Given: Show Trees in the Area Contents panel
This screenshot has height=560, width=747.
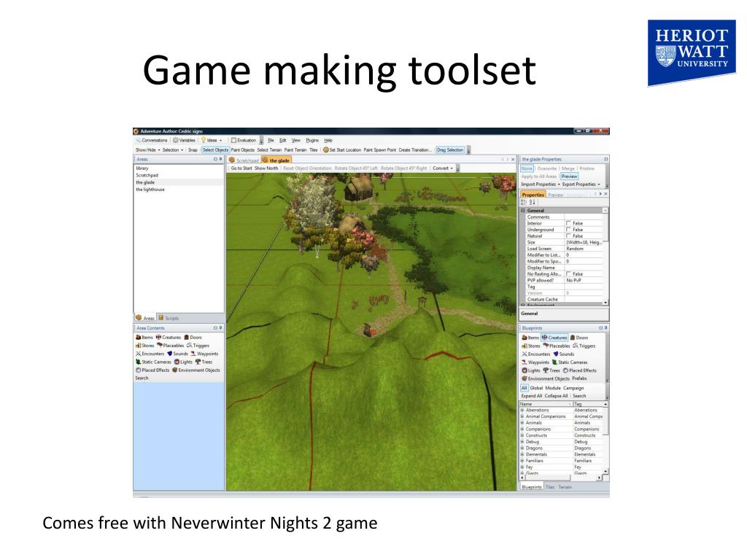Looking at the screenshot, I should coord(204,362).
